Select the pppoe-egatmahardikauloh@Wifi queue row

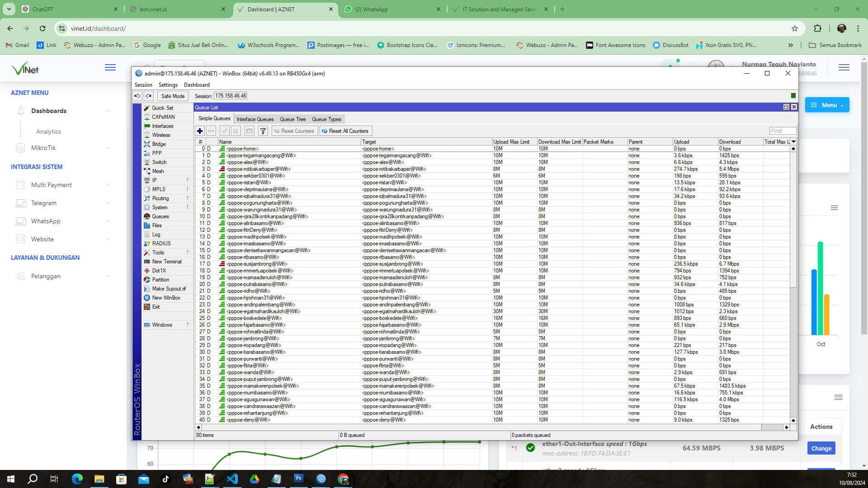coord(493,311)
